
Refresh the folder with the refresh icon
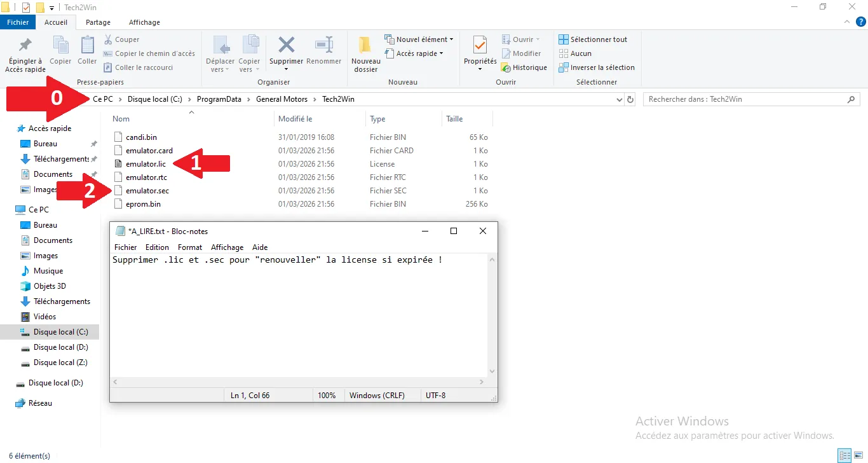point(630,99)
